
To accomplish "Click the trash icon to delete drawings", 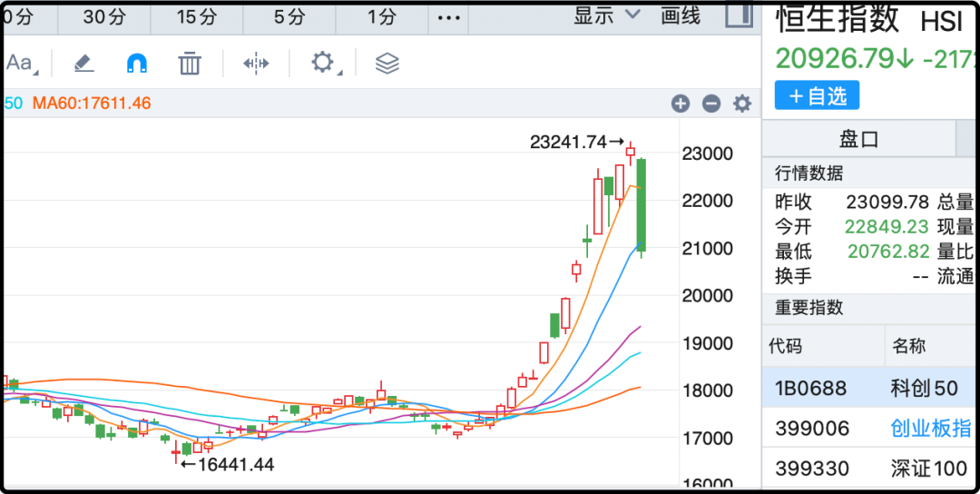I will point(190,64).
